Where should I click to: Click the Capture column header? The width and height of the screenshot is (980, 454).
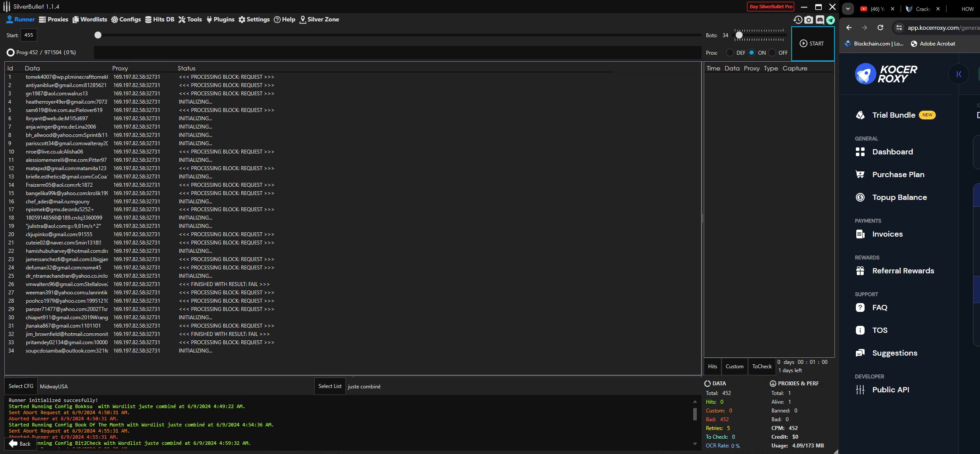click(795, 68)
